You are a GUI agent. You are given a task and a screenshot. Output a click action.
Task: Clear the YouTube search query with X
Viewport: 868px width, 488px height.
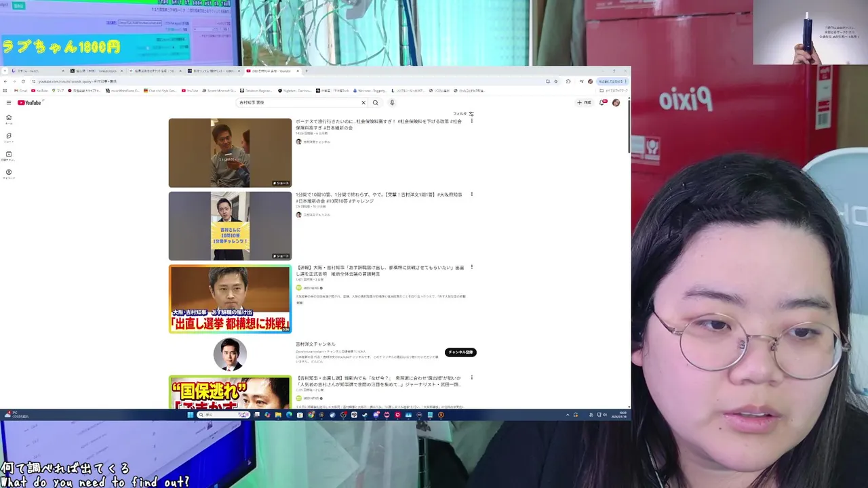(x=363, y=103)
